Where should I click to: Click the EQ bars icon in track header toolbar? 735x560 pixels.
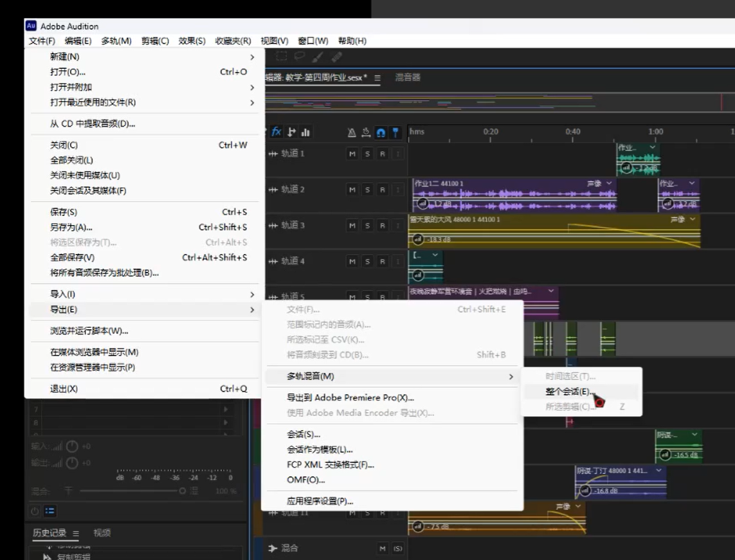[x=305, y=132]
